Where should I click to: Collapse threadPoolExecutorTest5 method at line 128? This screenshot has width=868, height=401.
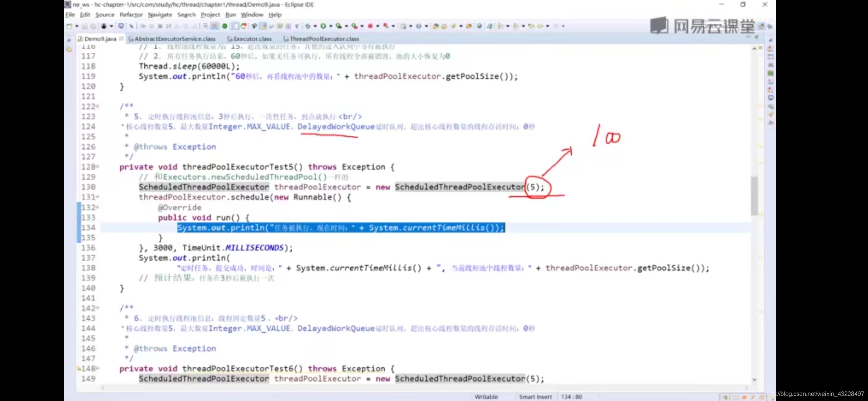(98, 167)
